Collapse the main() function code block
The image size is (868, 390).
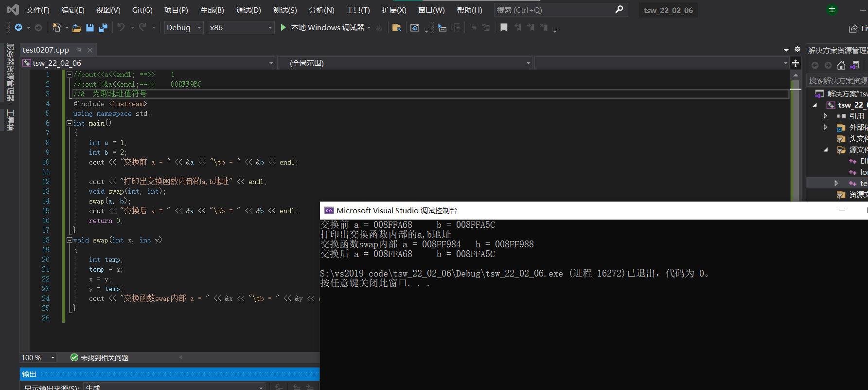pos(70,123)
